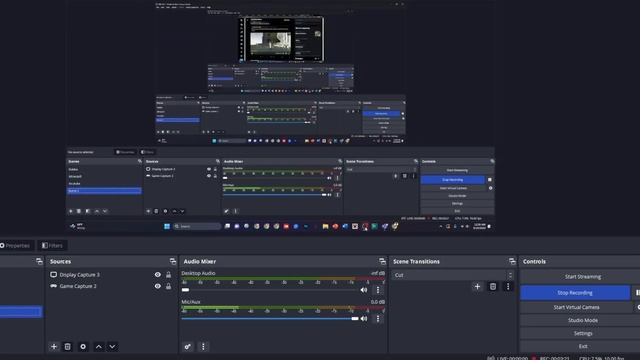The width and height of the screenshot is (640, 360).
Task: Pop out the Scene Transitions dock
Action: point(512,261)
